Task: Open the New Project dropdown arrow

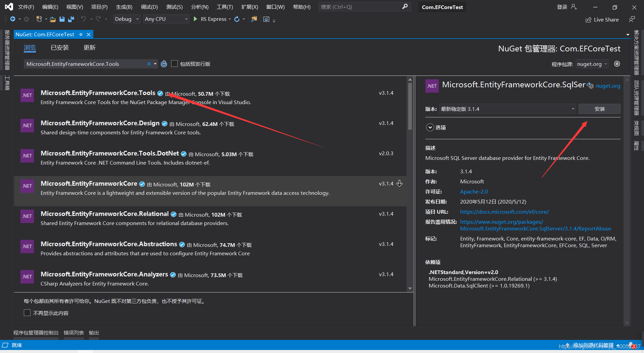Action: (46, 19)
